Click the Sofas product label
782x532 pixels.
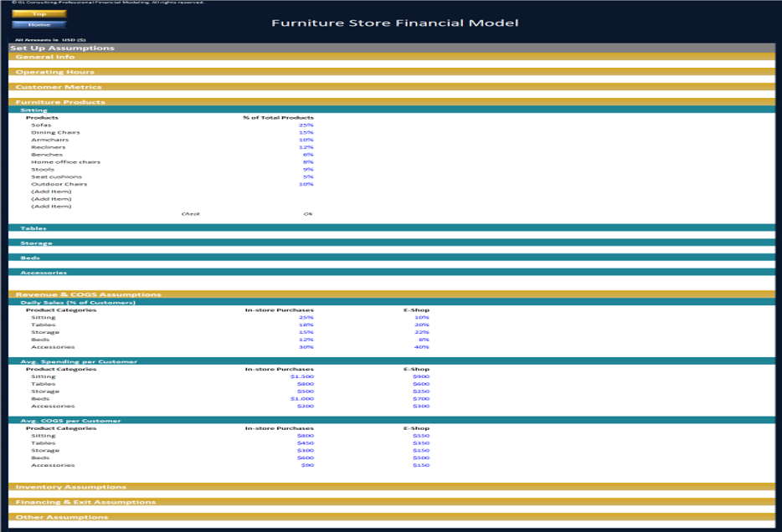pos(41,125)
